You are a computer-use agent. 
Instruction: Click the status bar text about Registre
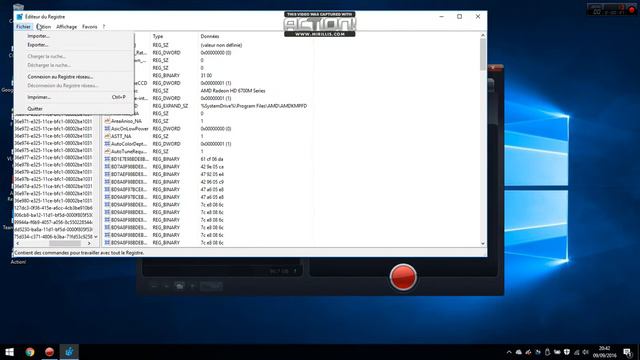coord(79,253)
